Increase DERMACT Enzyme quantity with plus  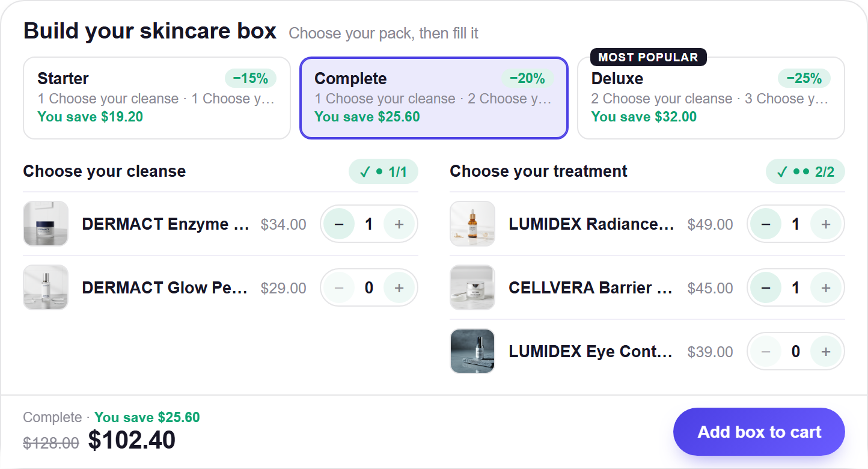click(399, 224)
